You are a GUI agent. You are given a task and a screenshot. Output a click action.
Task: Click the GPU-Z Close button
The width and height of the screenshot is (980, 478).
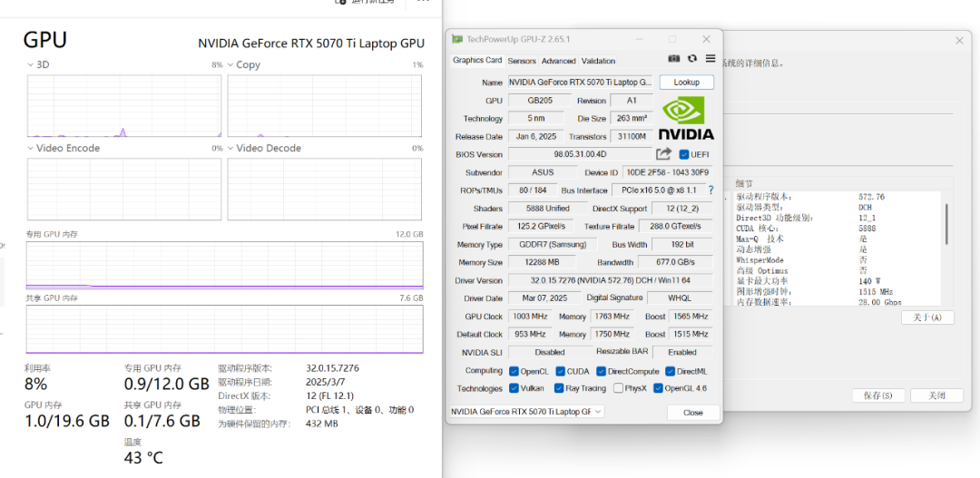[x=693, y=413]
